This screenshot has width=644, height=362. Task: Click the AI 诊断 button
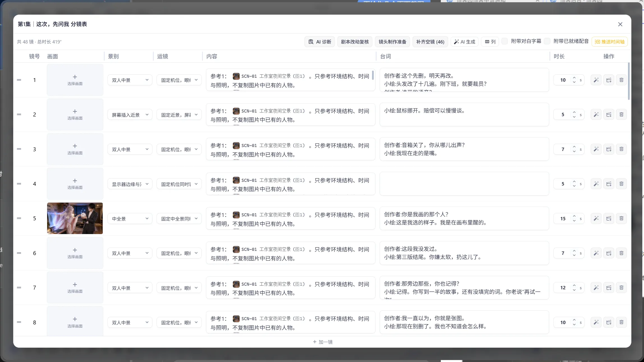click(320, 42)
